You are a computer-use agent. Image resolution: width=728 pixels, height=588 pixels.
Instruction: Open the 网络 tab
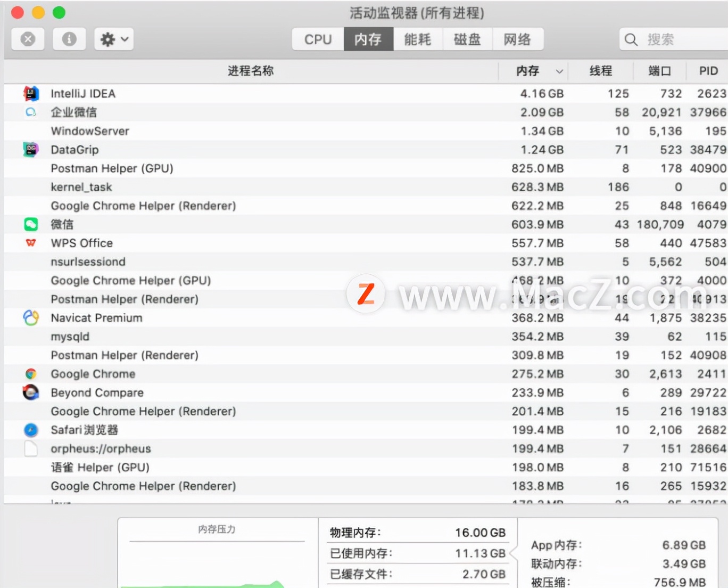[x=519, y=38]
